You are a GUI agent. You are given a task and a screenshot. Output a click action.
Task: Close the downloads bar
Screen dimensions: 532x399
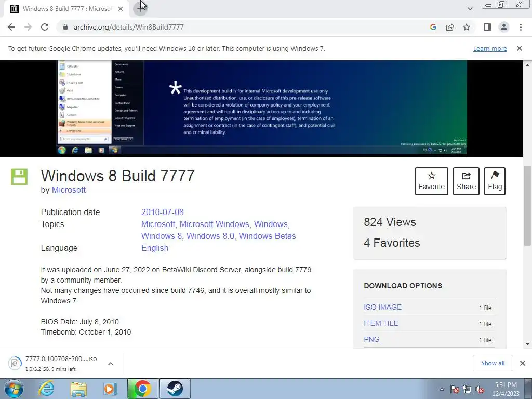click(x=523, y=363)
